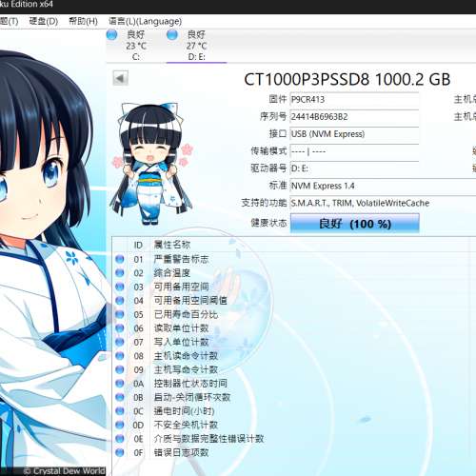Select the C: drive tab at 23 °C

(x=136, y=46)
